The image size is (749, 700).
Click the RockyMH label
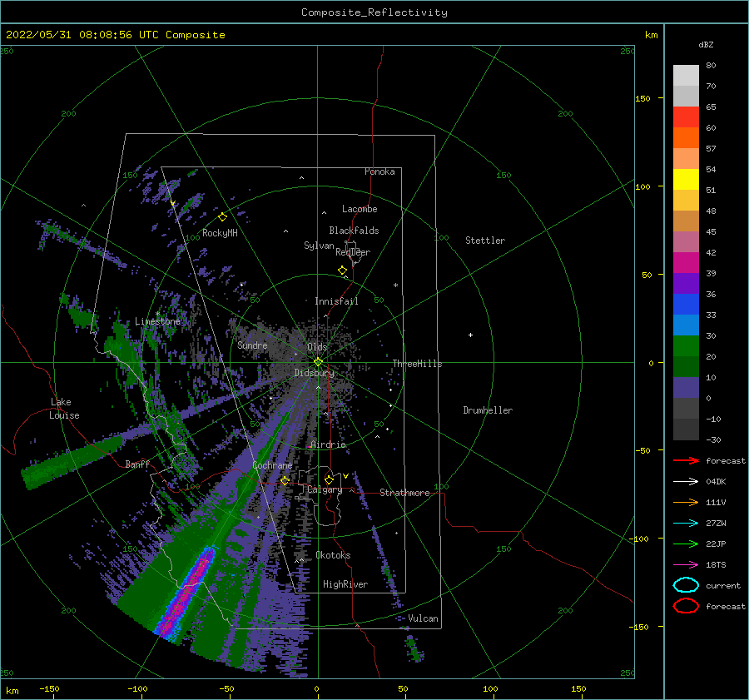[x=220, y=233]
